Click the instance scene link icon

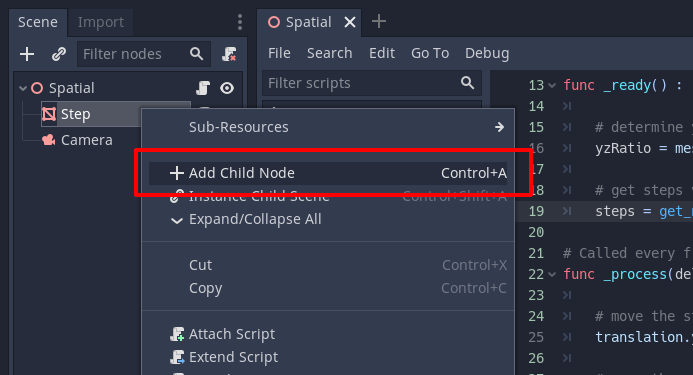pos(58,54)
